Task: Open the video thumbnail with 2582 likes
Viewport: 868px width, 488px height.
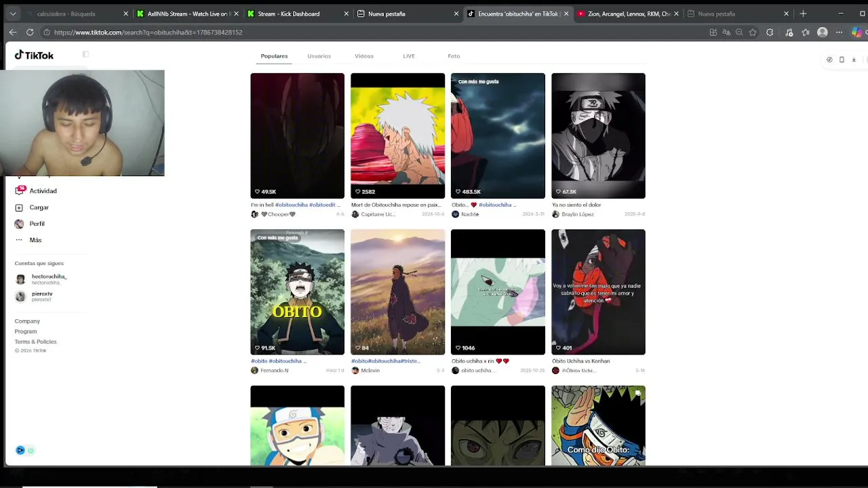Action: point(397,136)
